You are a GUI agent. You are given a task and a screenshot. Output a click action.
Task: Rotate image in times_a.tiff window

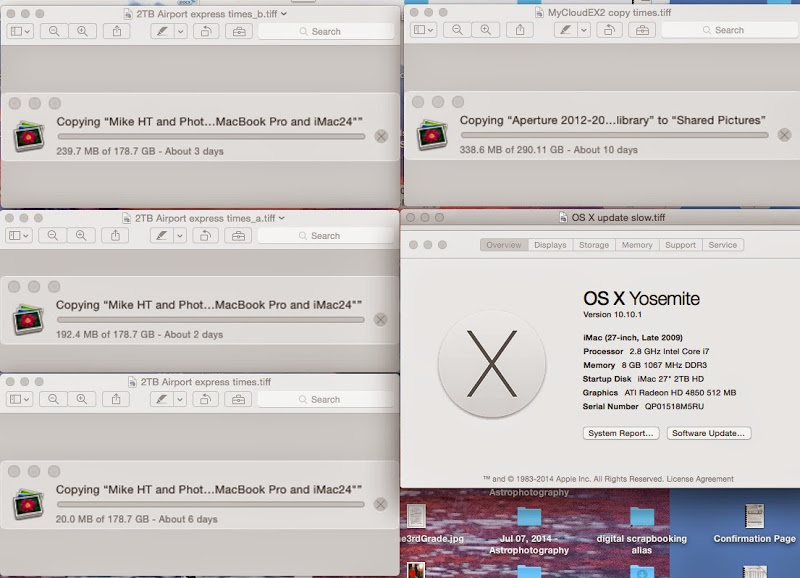click(x=205, y=235)
